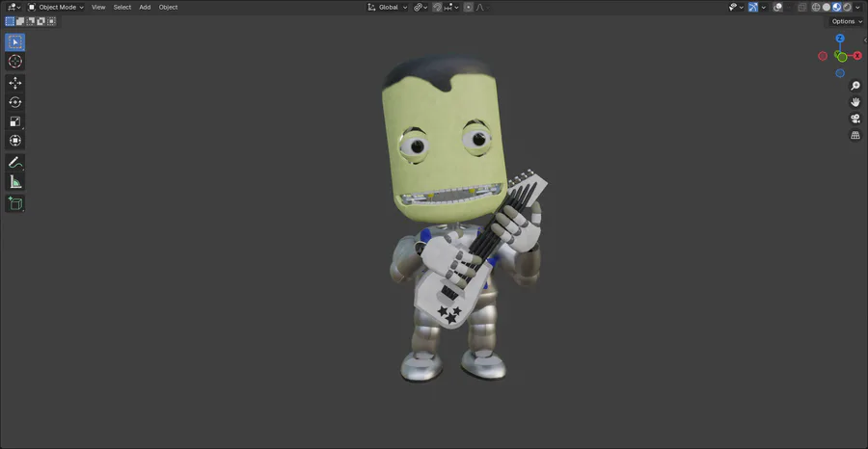Pick the Rotate tool
The image size is (868, 449).
(14, 102)
